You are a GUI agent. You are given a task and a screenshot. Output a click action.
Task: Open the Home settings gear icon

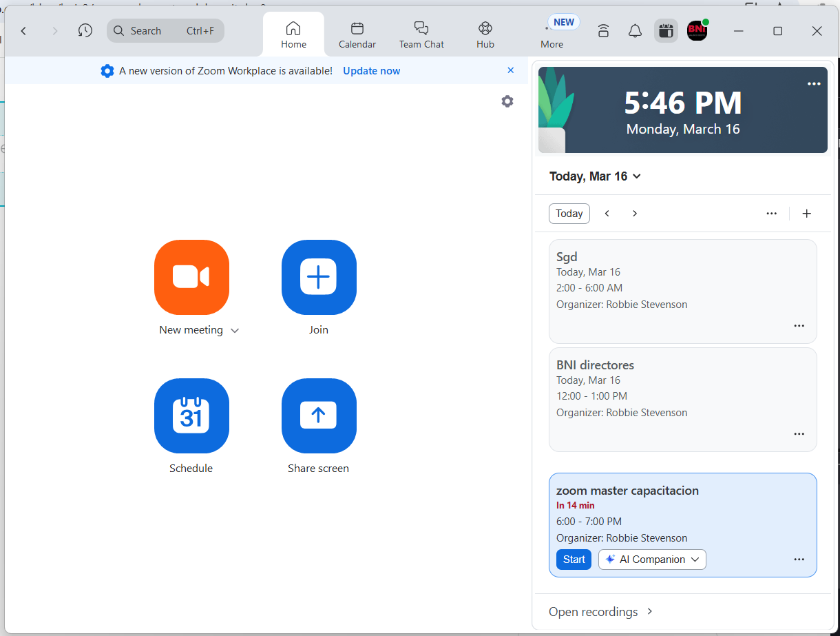(507, 101)
